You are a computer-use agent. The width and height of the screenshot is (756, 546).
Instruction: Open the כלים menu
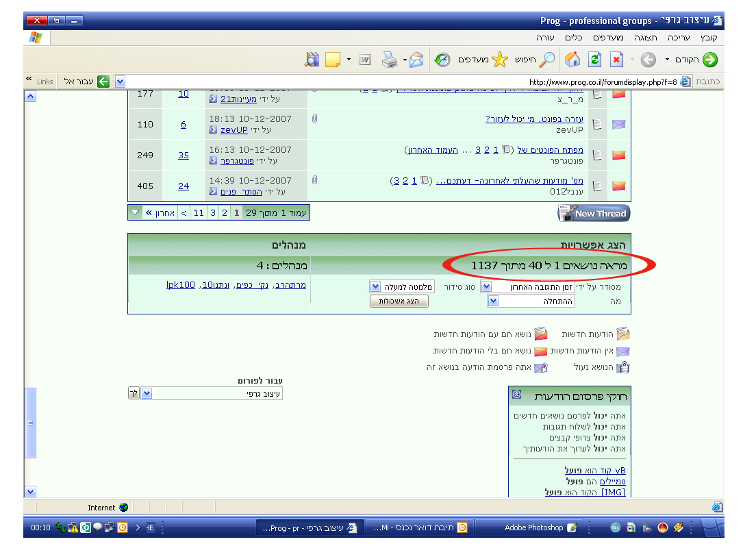(x=574, y=38)
